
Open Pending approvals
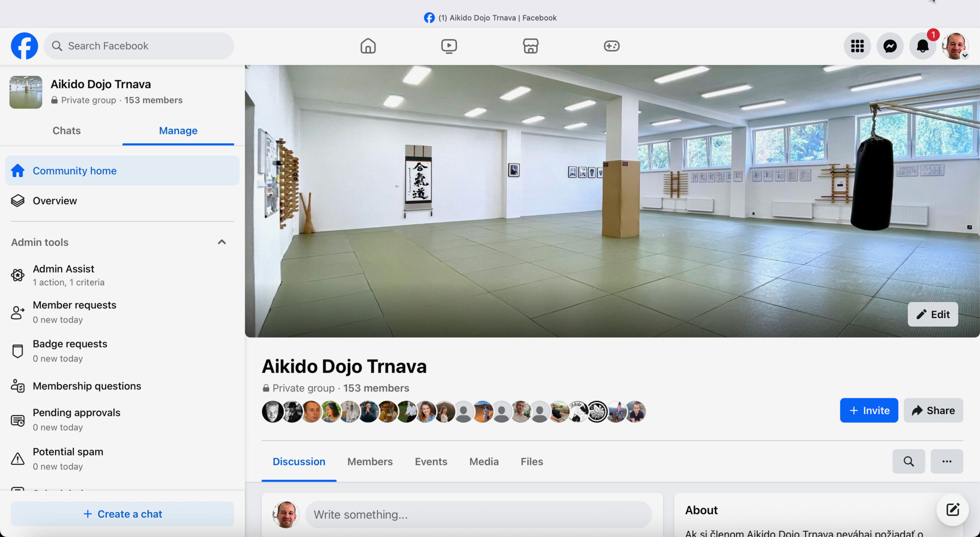click(x=122, y=420)
